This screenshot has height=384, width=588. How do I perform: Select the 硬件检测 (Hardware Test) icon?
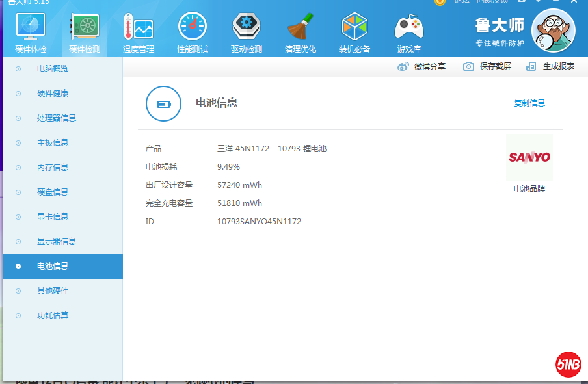[84, 31]
